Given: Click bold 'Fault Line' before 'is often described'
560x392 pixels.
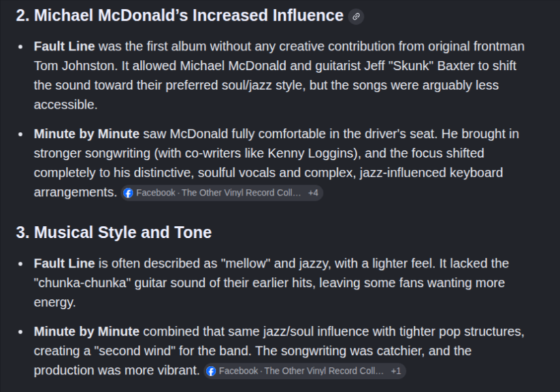Looking at the screenshot, I should 64,263.
